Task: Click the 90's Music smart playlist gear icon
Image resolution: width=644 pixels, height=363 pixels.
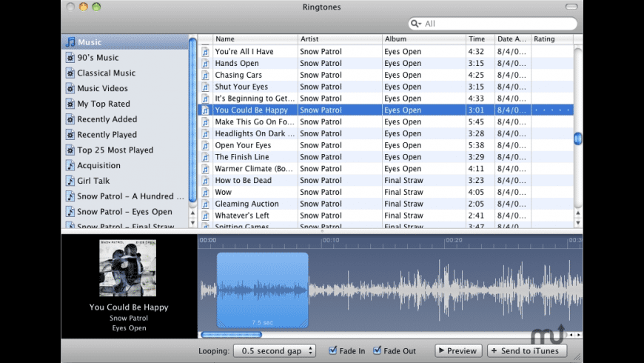Action: point(70,58)
